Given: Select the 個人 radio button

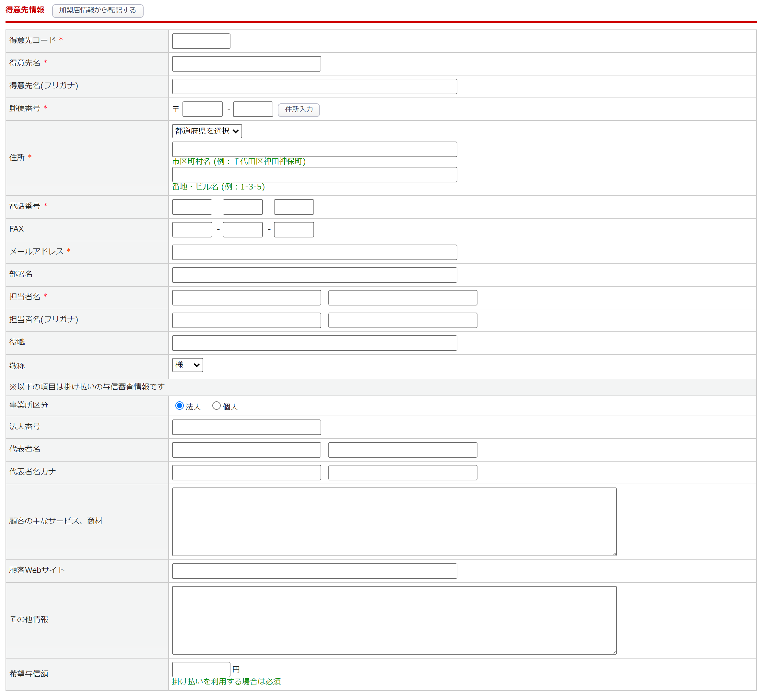Looking at the screenshot, I should [216, 406].
